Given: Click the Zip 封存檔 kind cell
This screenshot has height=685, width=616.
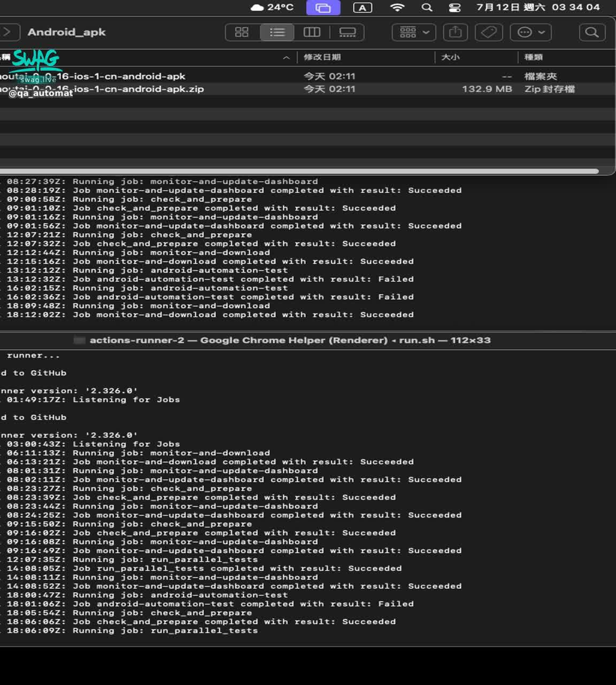Looking at the screenshot, I should [549, 89].
